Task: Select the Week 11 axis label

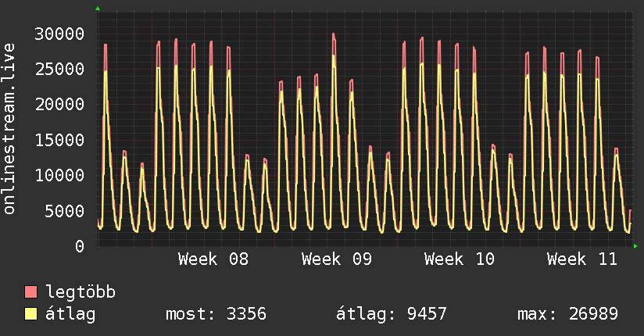Action: click(581, 259)
